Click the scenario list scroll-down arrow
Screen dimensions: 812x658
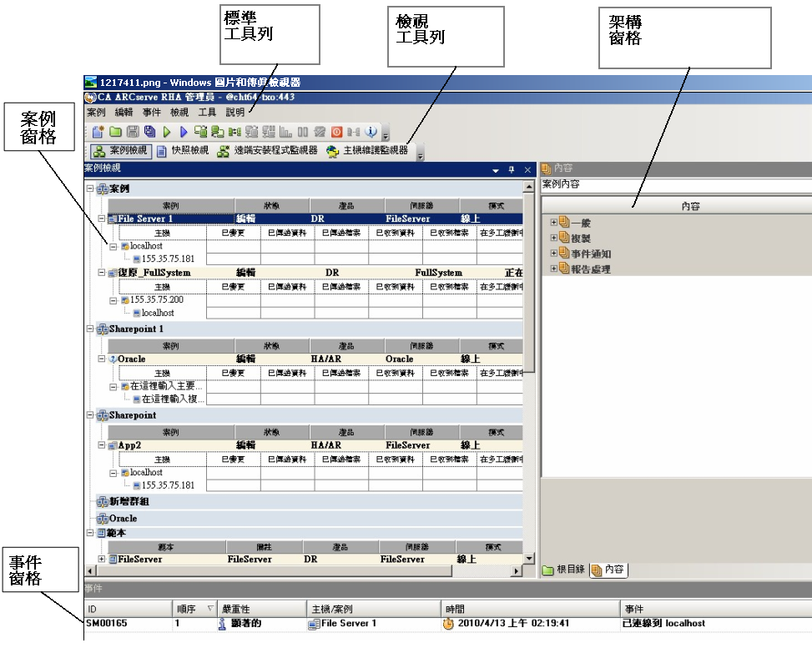[x=529, y=558]
